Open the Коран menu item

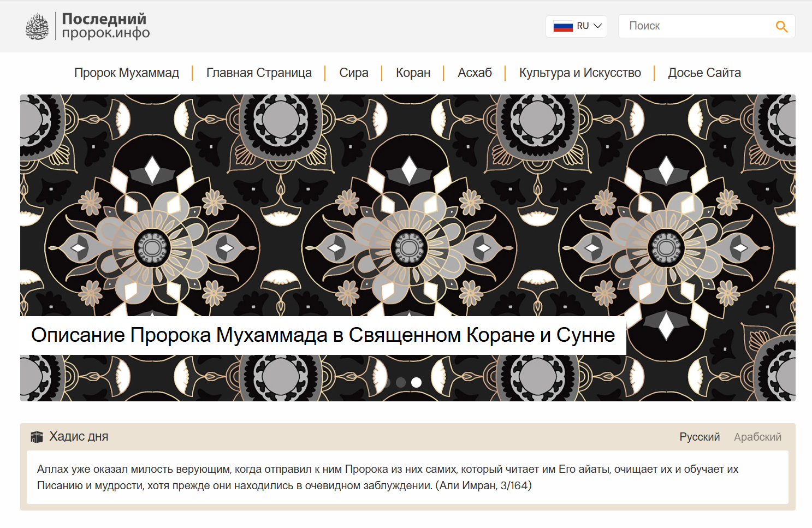click(413, 73)
